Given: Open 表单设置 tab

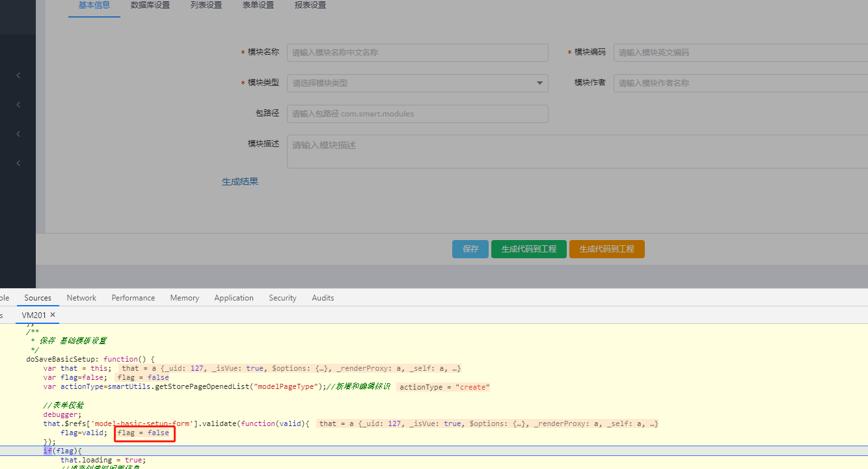Looking at the screenshot, I should click(x=258, y=5).
